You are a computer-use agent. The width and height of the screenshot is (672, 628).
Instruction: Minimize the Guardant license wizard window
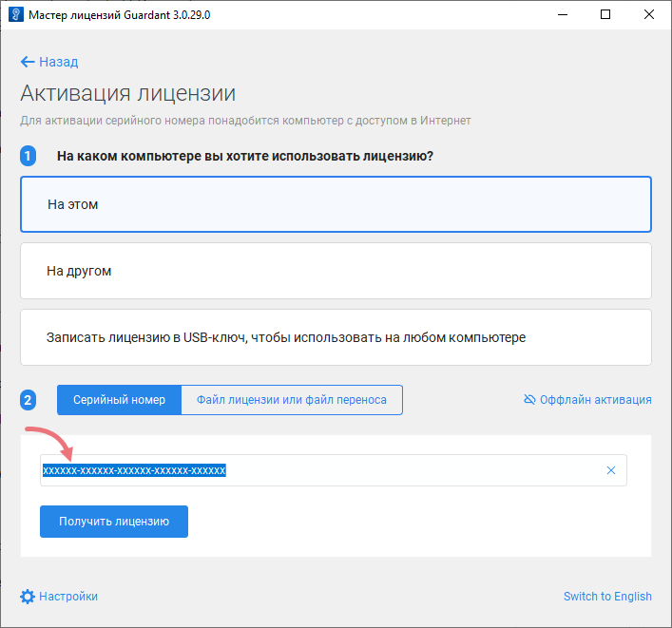563,14
